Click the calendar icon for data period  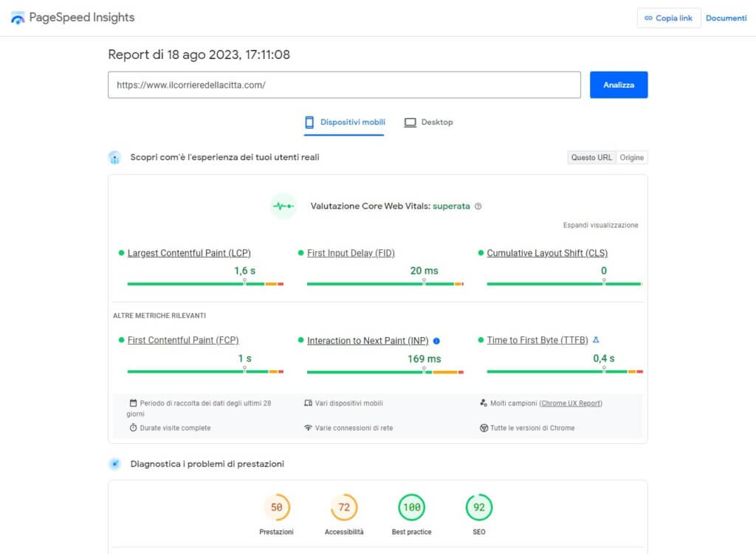[133, 403]
